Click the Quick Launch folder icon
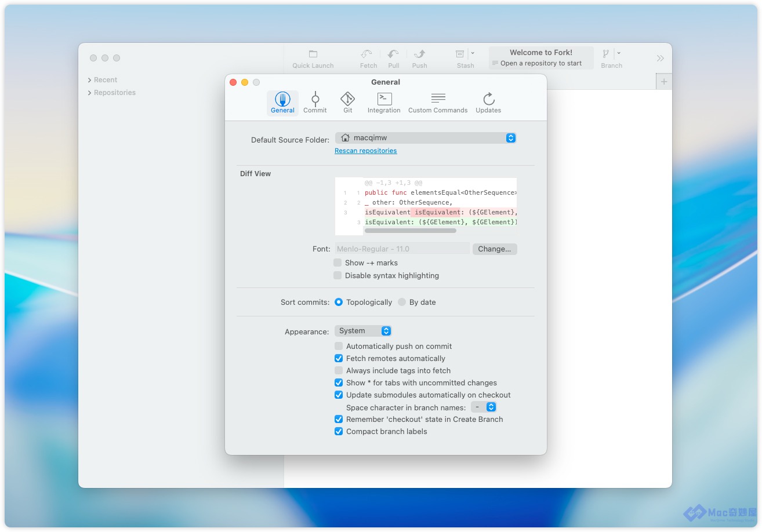 pos(313,54)
